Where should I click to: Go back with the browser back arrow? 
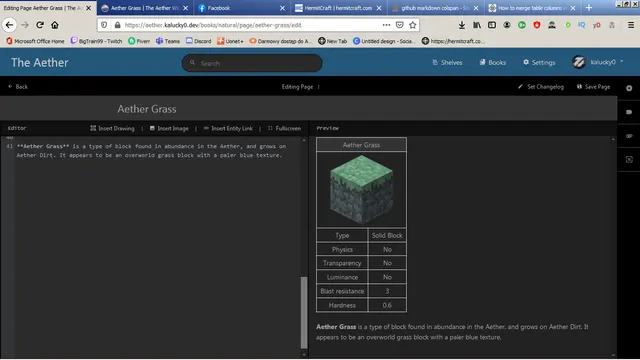[9, 25]
